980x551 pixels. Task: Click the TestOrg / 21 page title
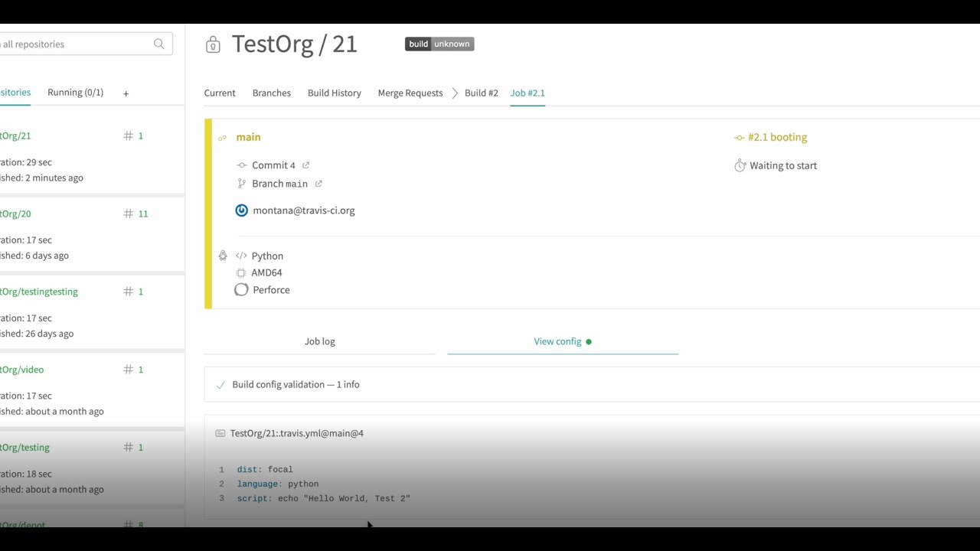pos(295,44)
